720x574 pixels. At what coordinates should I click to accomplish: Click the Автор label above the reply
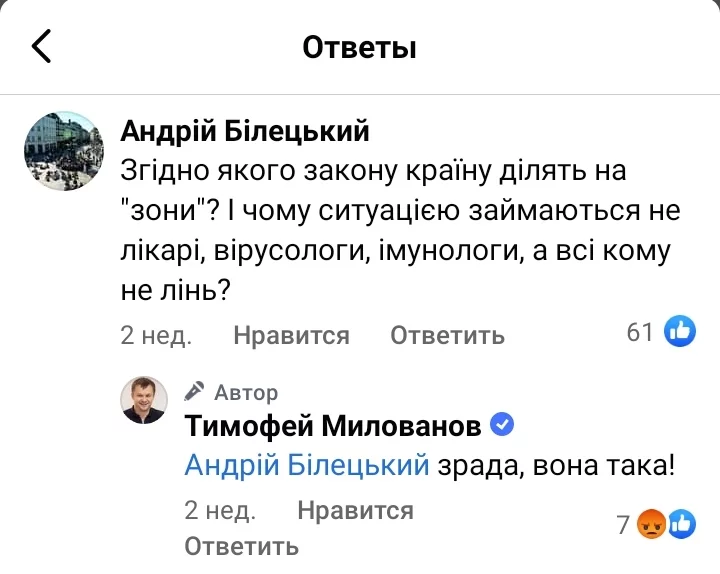pos(246,392)
